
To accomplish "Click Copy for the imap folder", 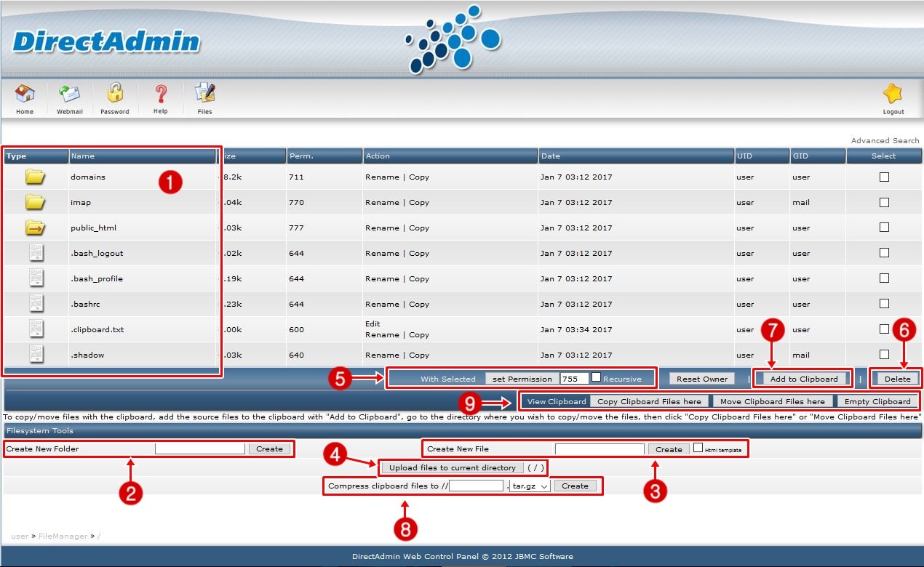I will click(419, 202).
